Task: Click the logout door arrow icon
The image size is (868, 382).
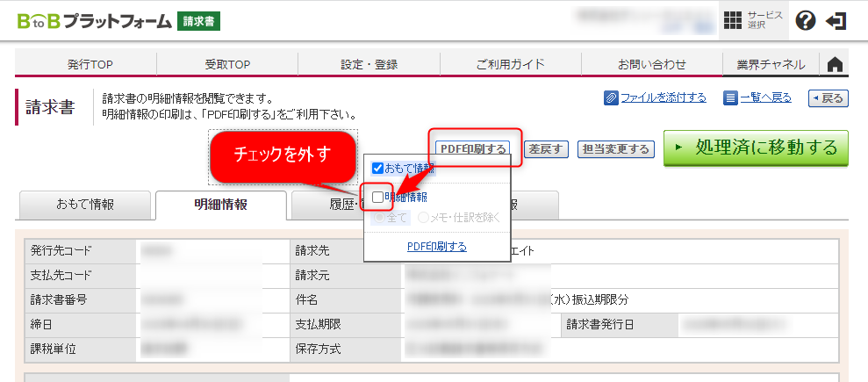Action: 837,21
